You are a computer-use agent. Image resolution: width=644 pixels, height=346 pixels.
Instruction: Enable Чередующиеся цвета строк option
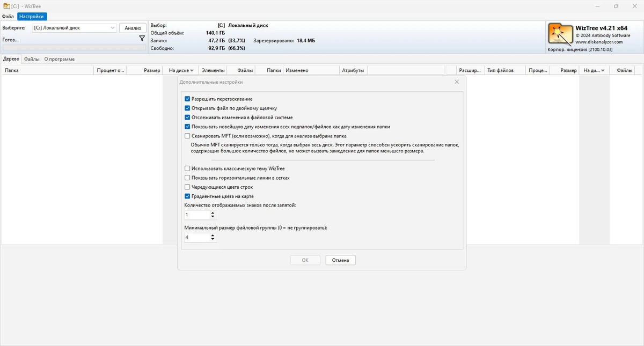(x=187, y=187)
